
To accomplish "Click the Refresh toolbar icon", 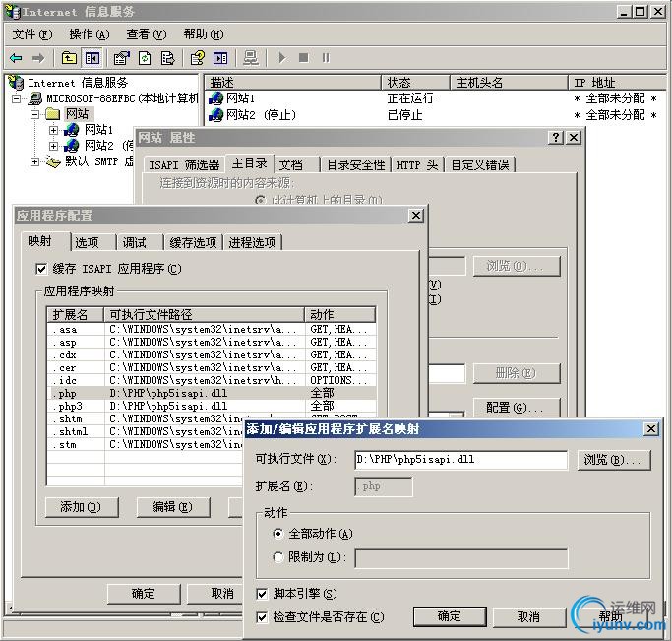I will tap(145, 58).
